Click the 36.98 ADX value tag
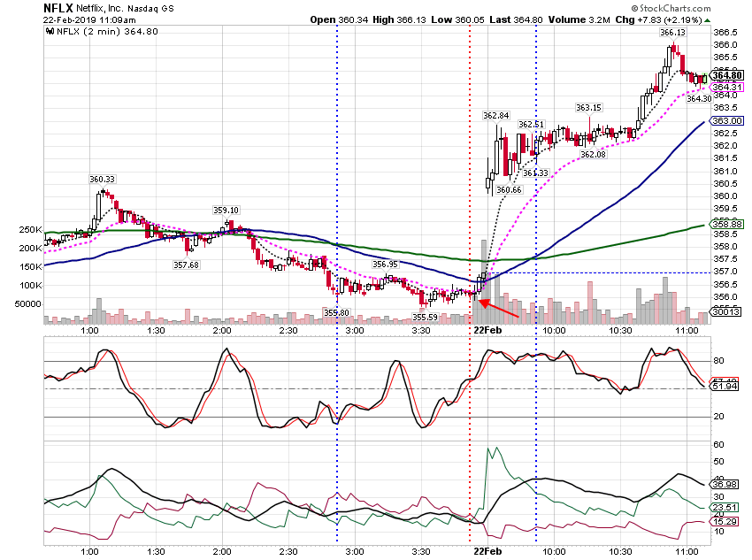The height and width of the screenshot is (560, 752). click(x=725, y=485)
